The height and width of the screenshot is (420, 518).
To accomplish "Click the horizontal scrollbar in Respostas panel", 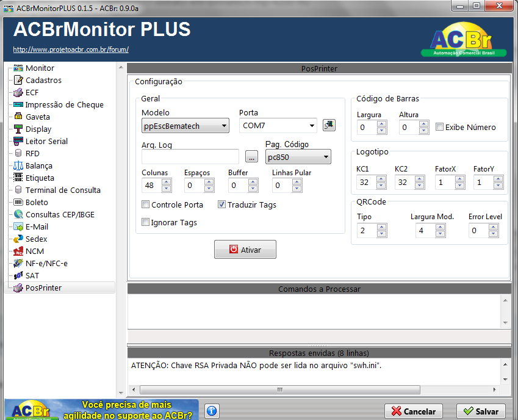I will tap(280, 389).
